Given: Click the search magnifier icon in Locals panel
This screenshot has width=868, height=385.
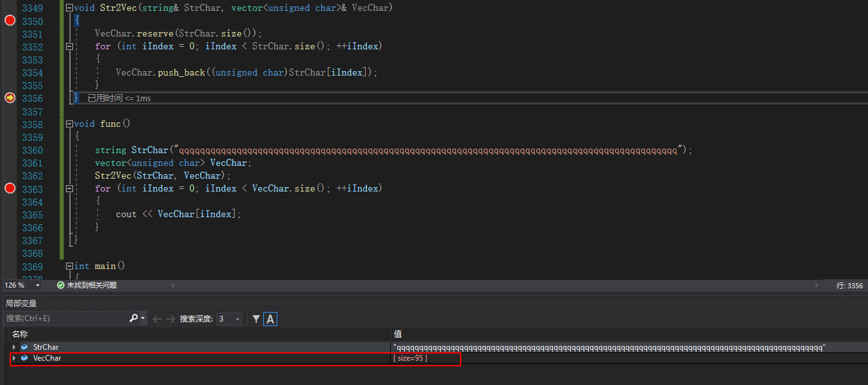Looking at the screenshot, I should (133, 318).
